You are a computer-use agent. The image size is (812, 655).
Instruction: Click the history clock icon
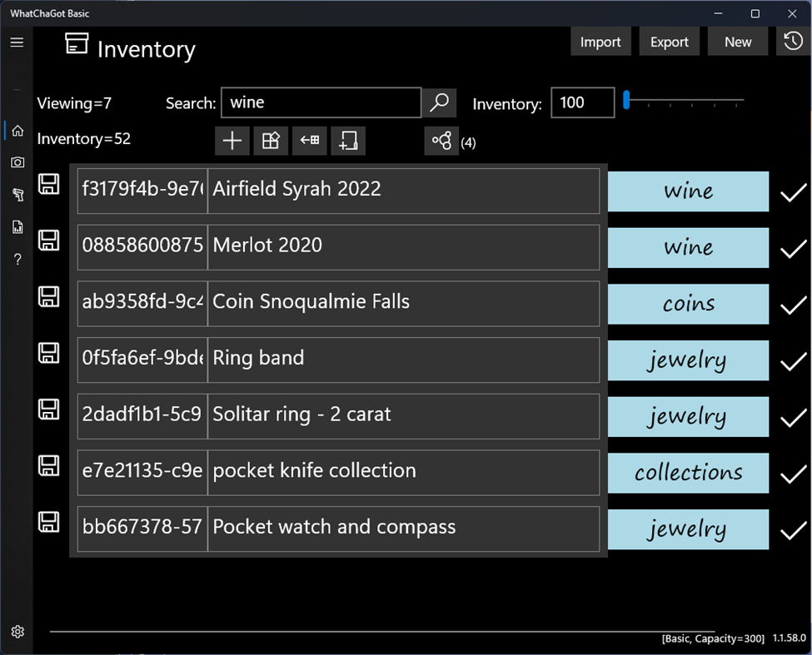pyautogui.click(x=793, y=42)
